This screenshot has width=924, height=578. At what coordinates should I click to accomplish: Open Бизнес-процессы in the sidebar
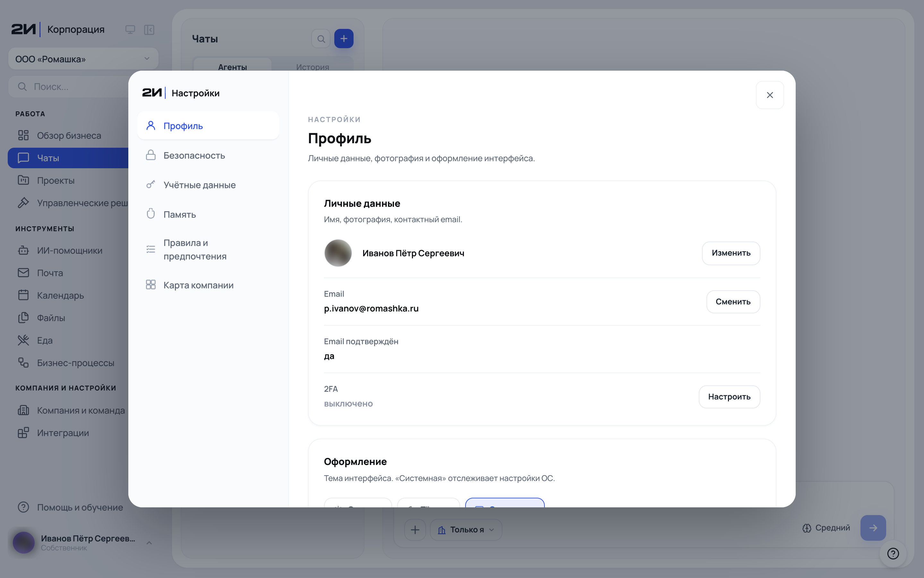click(x=69, y=363)
